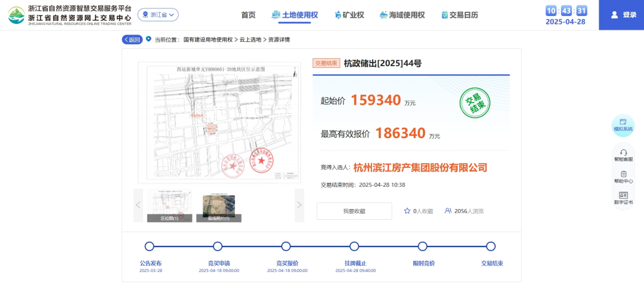
Task: Click winner 杭州滨江房产集团股份有限公司
Action: pyautogui.click(x=420, y=167)
